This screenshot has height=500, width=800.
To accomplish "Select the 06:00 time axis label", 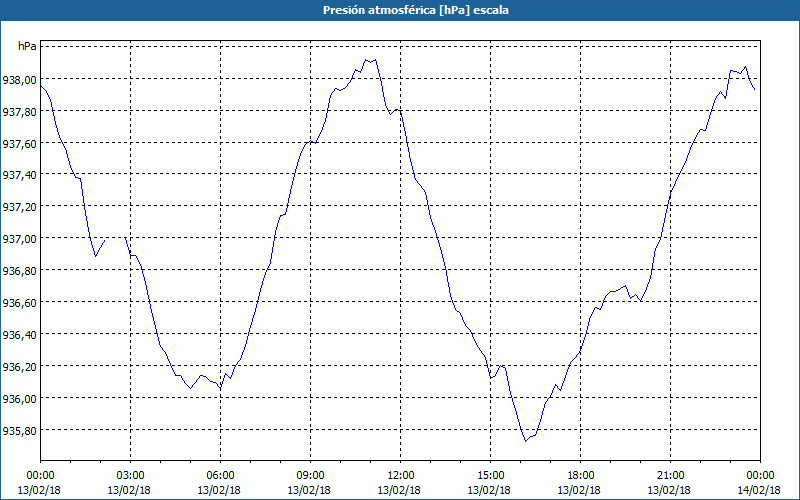I will (x=220, y=476).
